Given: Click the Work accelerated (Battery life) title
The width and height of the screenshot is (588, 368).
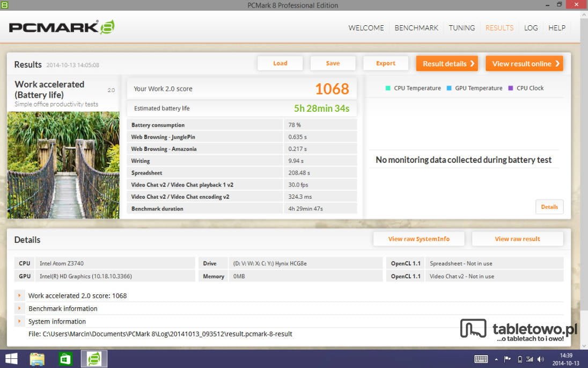Looking at the screenshot, I should (49, 89).
